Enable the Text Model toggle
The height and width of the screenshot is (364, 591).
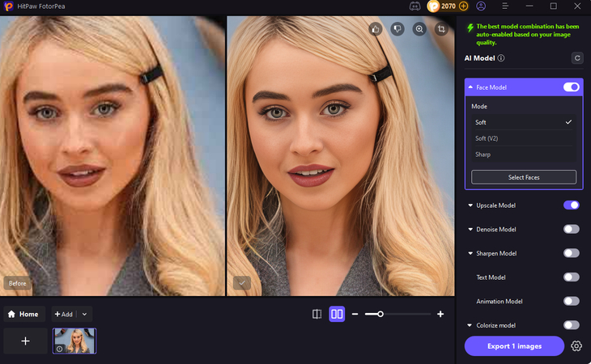571,277
